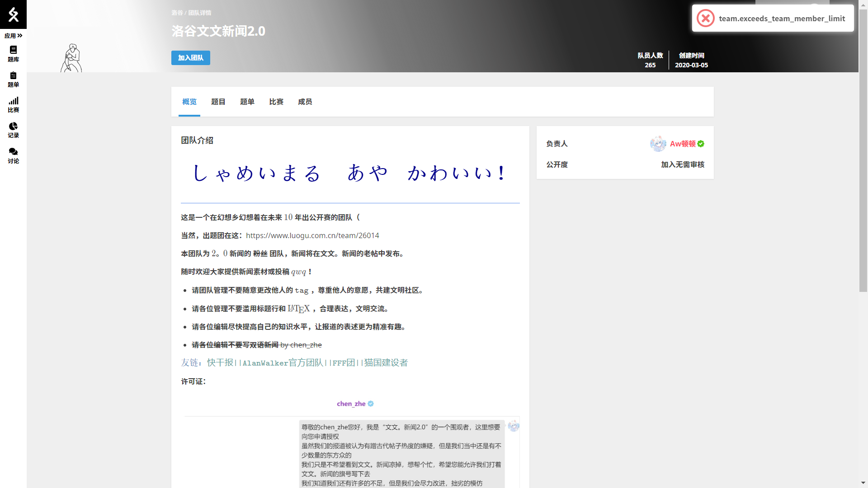
Task: Open the 题单 tab in team page
Action: [x=247, y=102]
